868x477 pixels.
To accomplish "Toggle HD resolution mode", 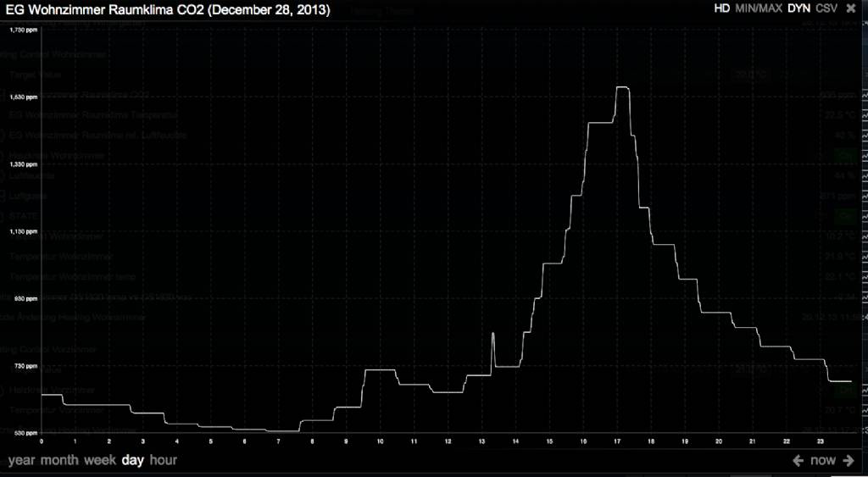I will [721, 8].
